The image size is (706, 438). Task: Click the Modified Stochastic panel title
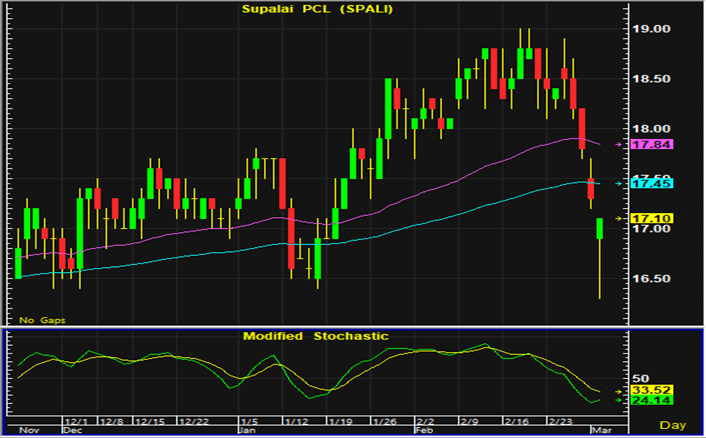pos(315,336)
